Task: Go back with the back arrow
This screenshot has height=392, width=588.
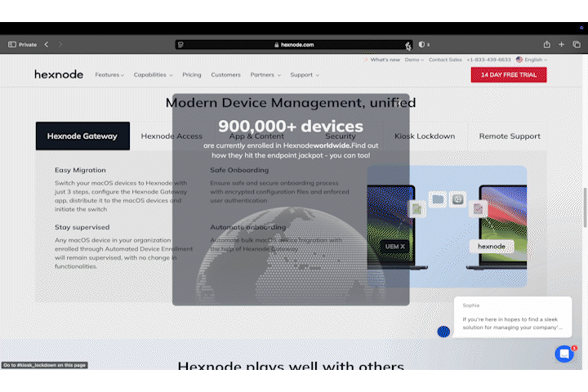Action: [47, 44]
